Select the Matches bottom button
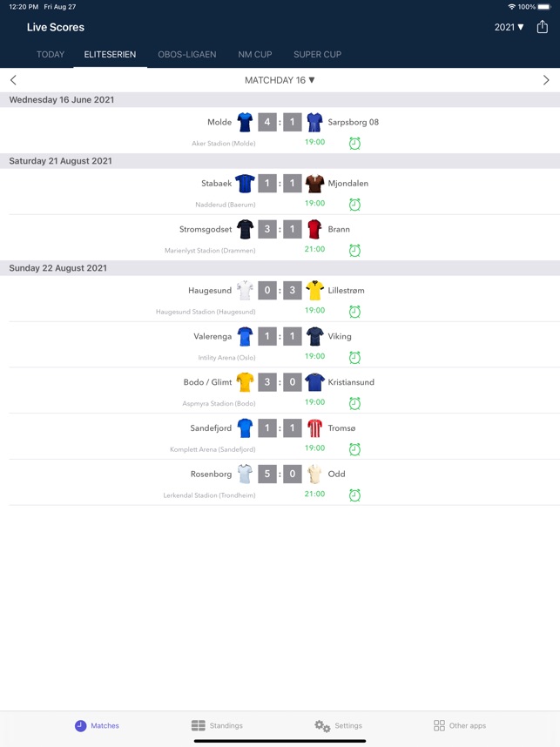Viewport: 560px width, 747px height. click(x=97, y=725)
